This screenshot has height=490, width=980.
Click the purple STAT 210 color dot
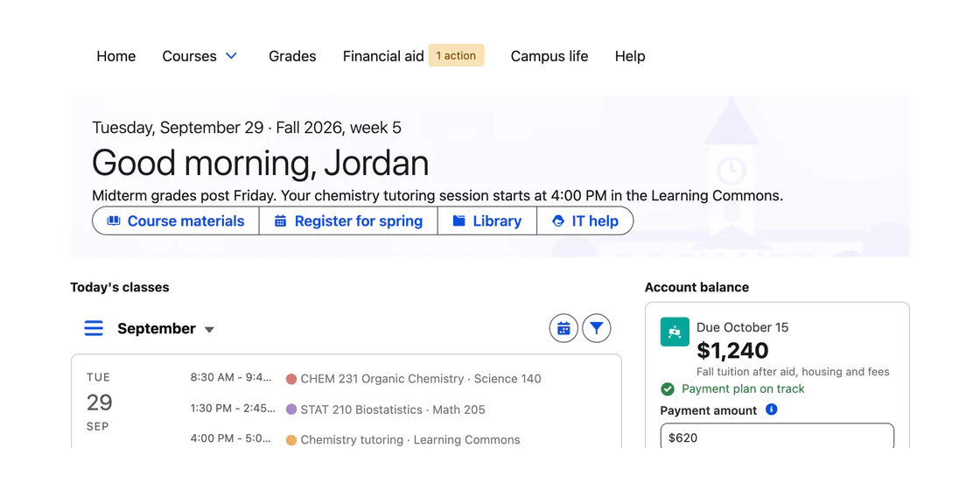[290, 409]
